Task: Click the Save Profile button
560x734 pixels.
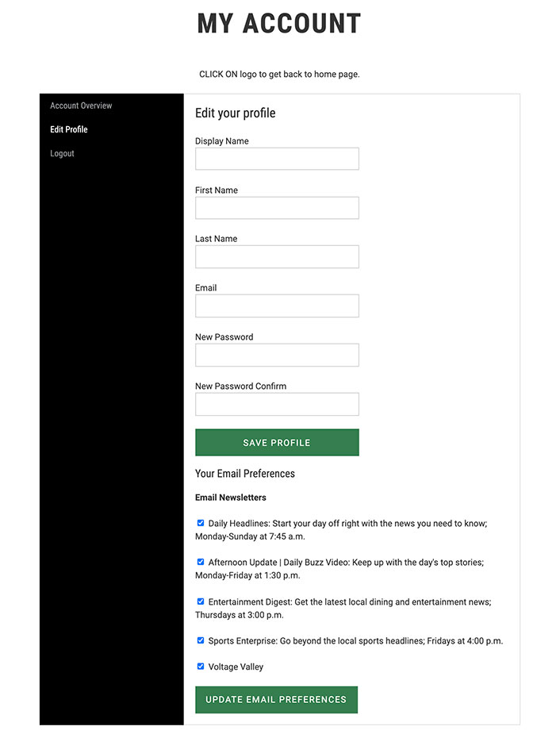Action: [277, 442]
